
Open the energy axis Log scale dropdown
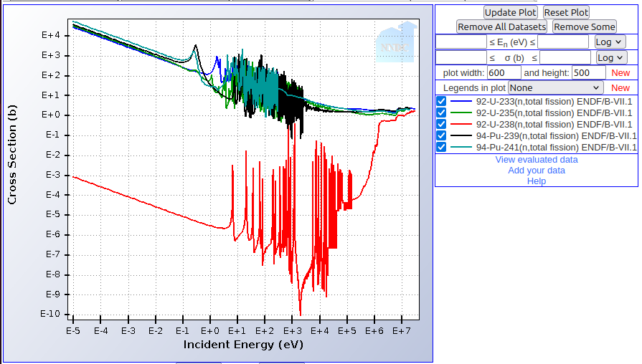coord(610,42)
